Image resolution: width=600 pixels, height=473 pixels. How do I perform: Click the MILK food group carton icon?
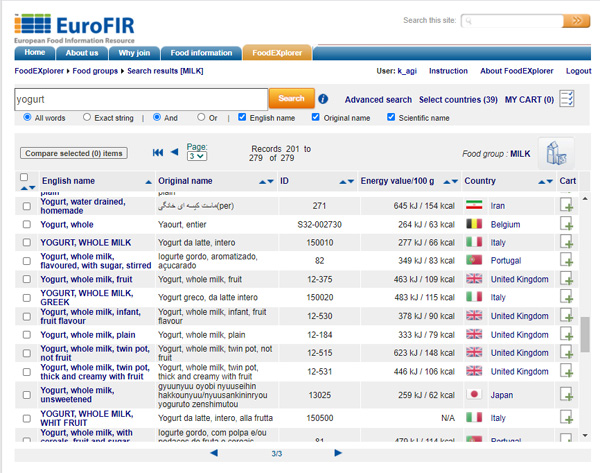pos(556,153)
